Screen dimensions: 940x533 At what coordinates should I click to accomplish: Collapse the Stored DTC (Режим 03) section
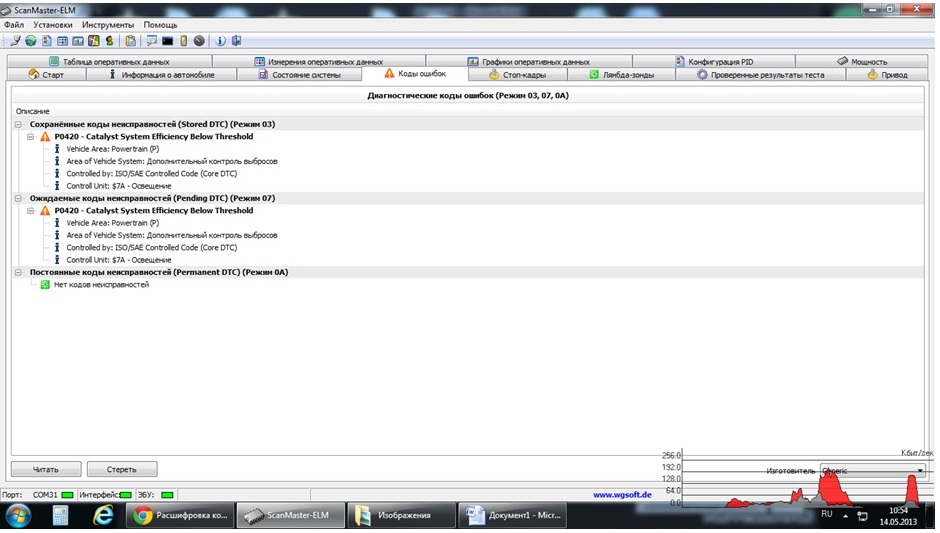pos(20,124)
